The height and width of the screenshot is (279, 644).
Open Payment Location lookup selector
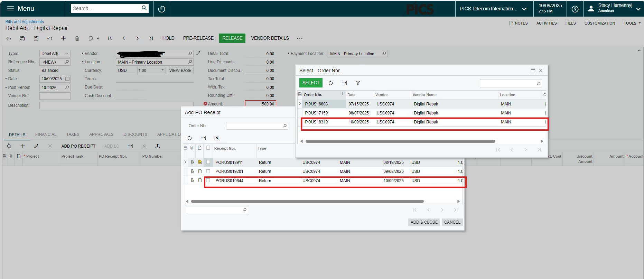coord(384,54)
